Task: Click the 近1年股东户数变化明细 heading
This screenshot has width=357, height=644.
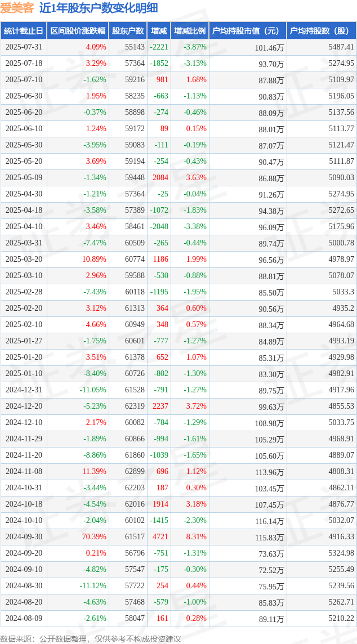Action: 99,8
